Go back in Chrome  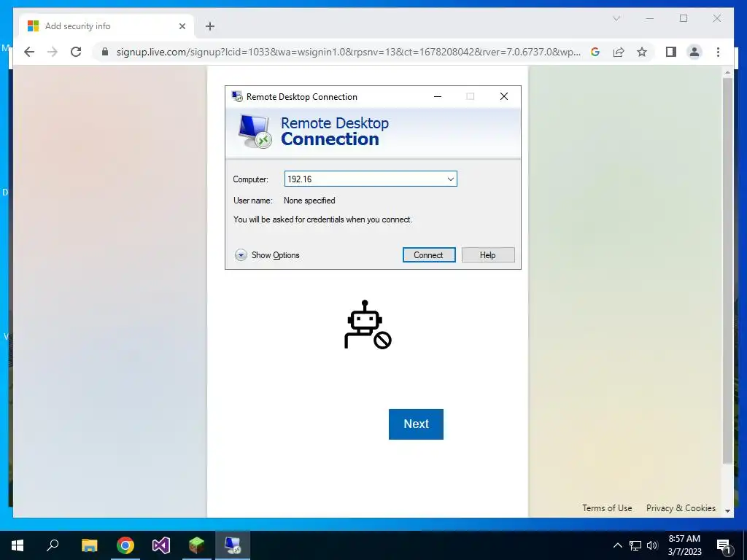point(29,52)
